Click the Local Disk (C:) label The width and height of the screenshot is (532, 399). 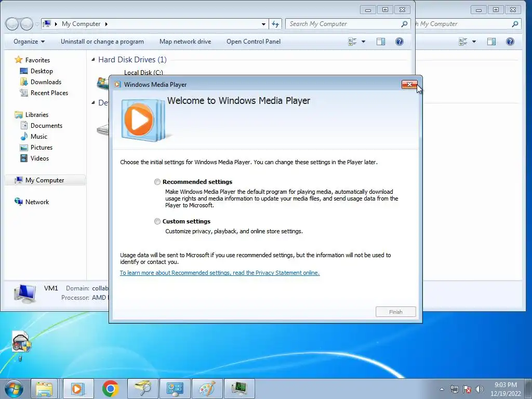point(143,72)
